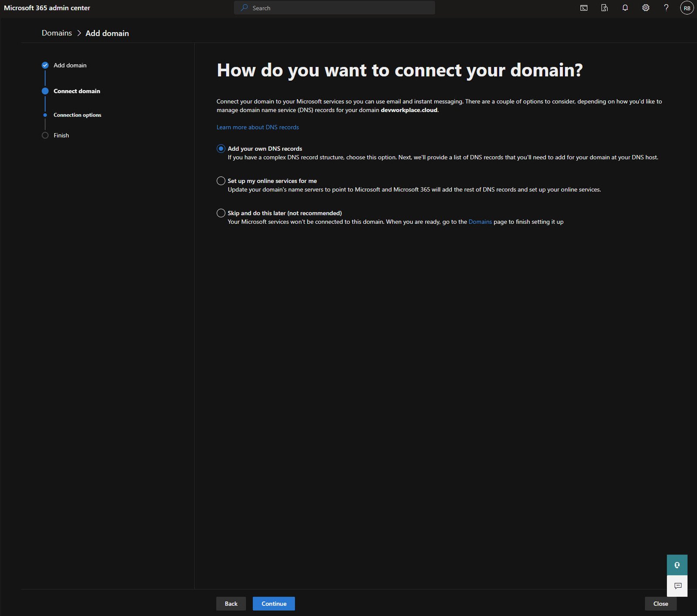Screen dimensions: 697x616
Task: Select 'Add your own DNS records' option
Action: coord(221,148)
